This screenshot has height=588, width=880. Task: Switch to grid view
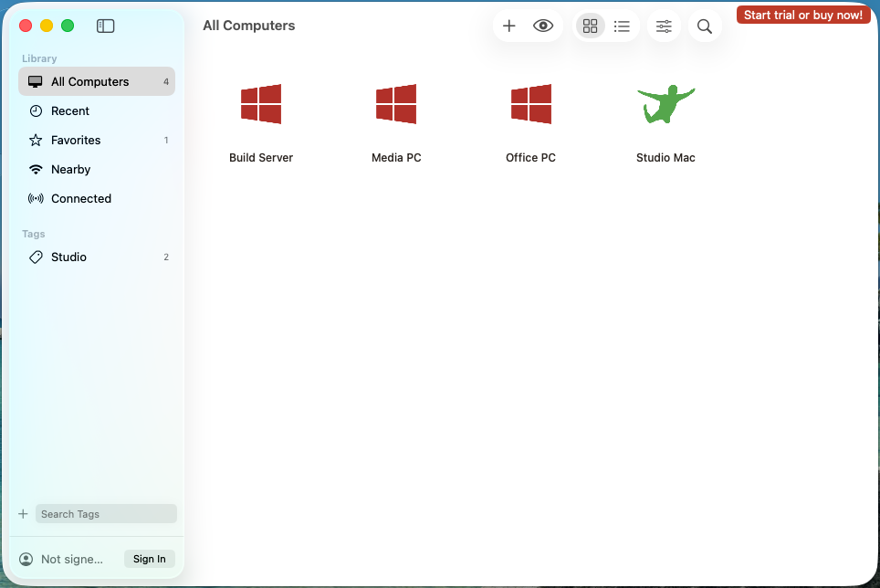[x=590, y=26]
